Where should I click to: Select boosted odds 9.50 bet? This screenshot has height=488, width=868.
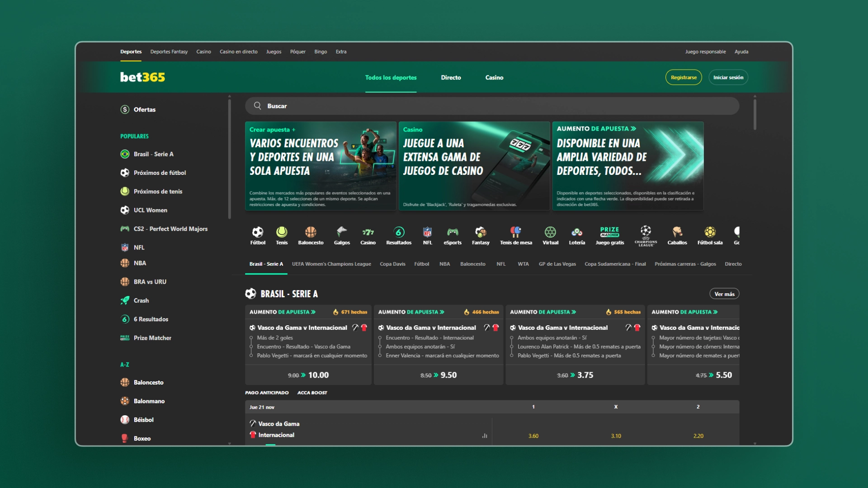439,375
